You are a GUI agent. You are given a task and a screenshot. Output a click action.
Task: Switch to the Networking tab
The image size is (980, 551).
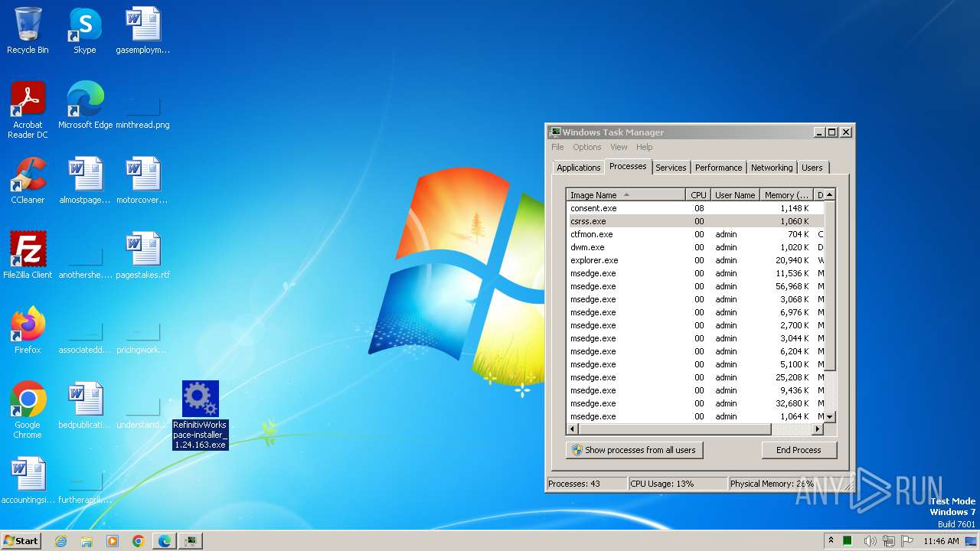772,168
